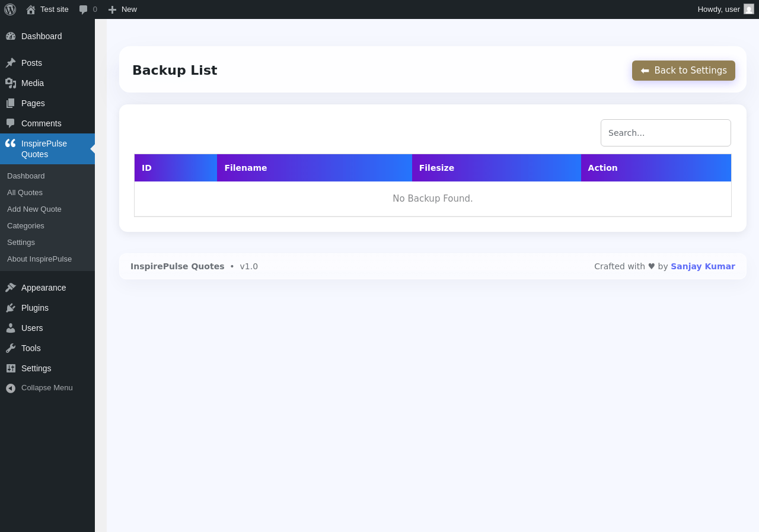Click the comments bubble icon in admin bar
759x532 pixels.
(x=84, y=9)
